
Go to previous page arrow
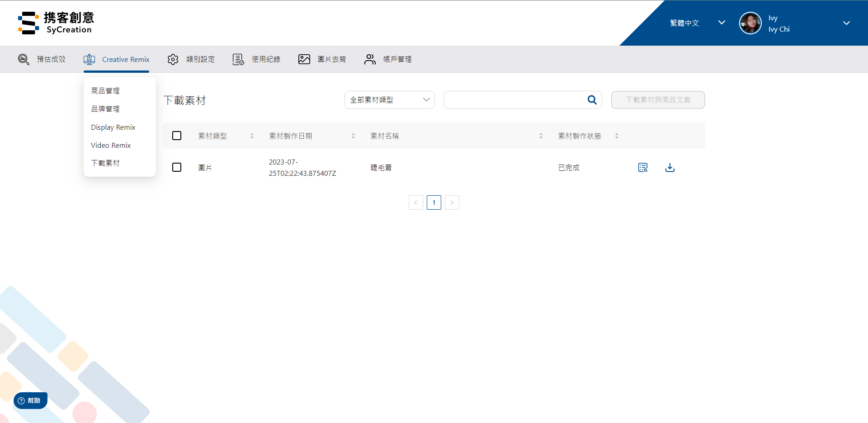coord(416,202)
